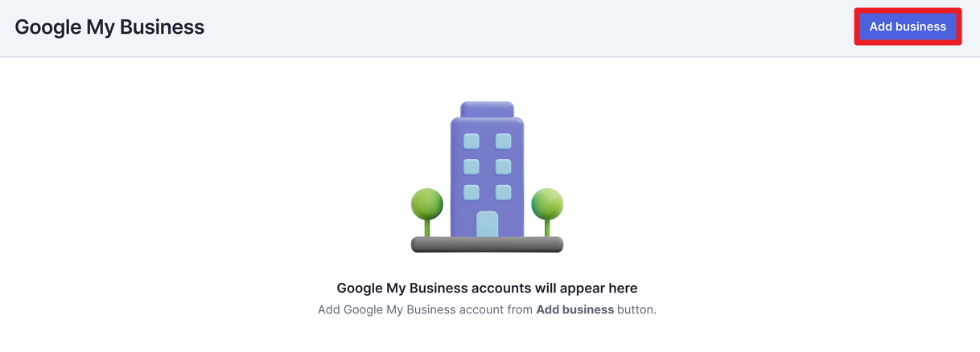Click the purple building illustration's main body
The height and width of the screenshot is (352, 980).
(487, 177)
